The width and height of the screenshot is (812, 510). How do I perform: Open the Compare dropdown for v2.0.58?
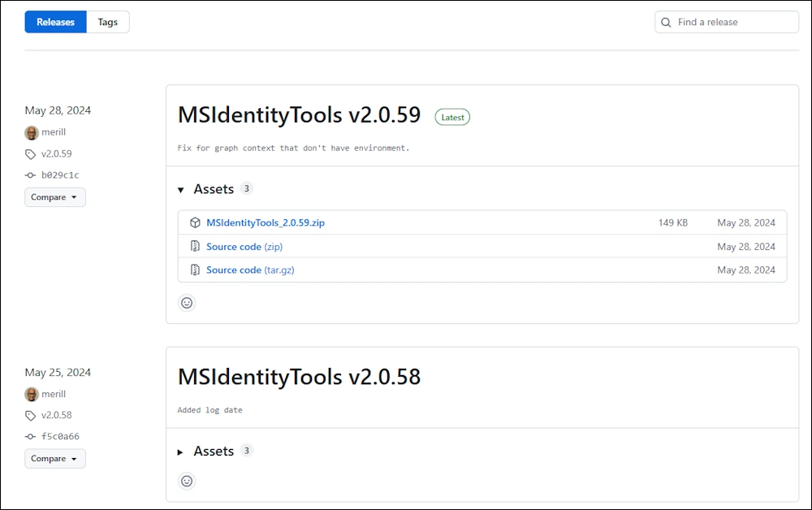[x=54, y=459]
